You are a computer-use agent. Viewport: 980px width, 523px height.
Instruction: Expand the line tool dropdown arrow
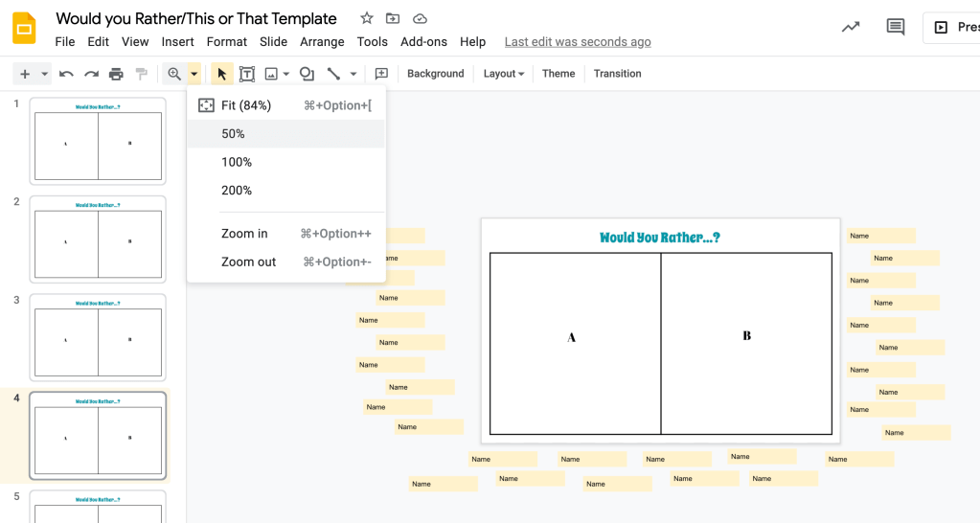click(x=353, y=74)
